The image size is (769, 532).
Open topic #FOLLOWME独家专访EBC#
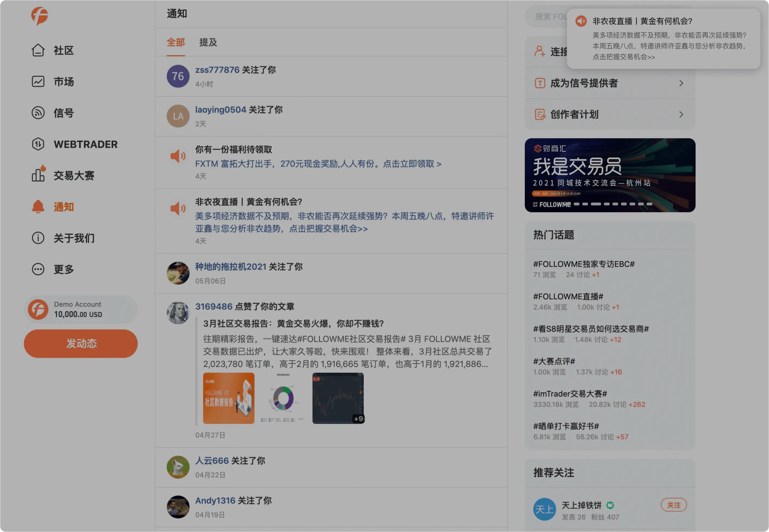(x=584, y=264)
